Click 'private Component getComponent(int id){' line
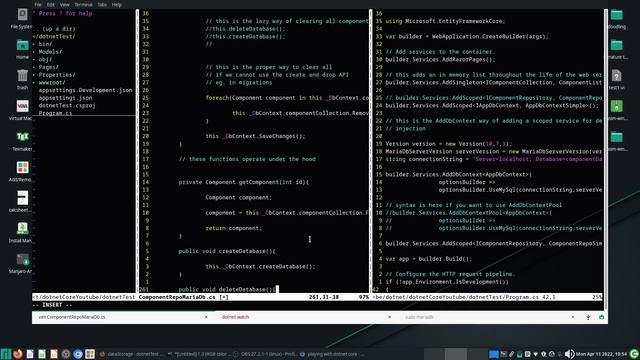 coord(244,182)
